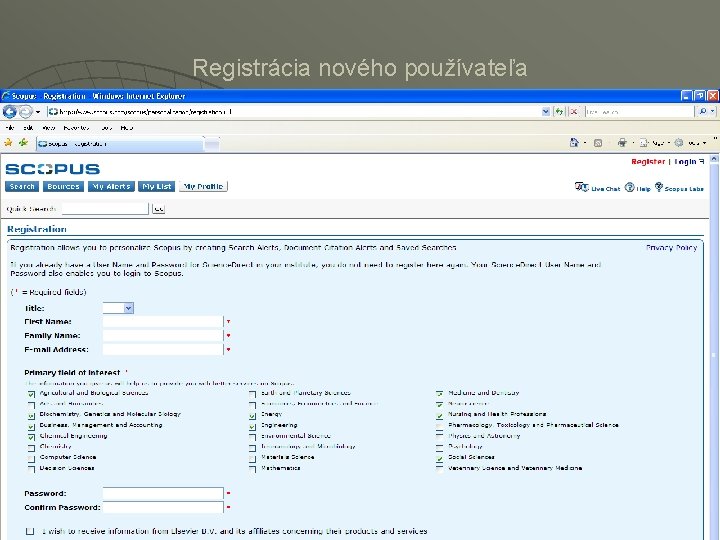This screenshot has width=720, height=540.
Task: Toggle Business, Management and Accounting checkbox
Action: (31, 427)
